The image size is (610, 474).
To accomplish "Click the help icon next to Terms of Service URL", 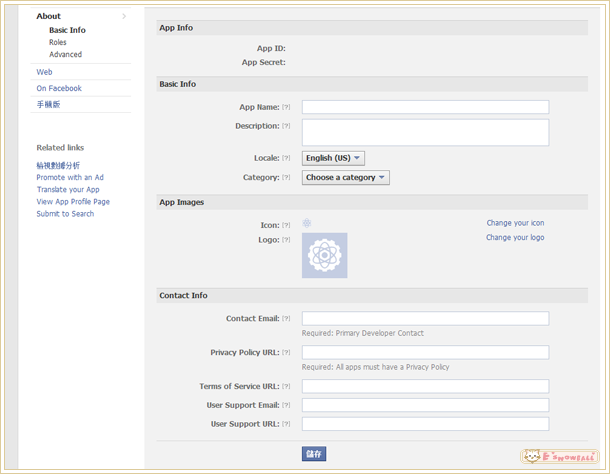I will point(286,386).
